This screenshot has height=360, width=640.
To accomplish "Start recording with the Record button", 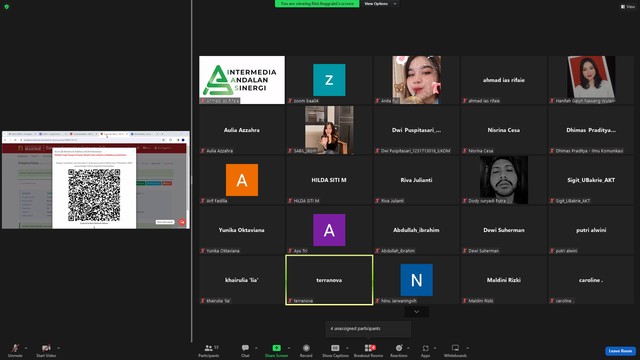I will (306, 350).
